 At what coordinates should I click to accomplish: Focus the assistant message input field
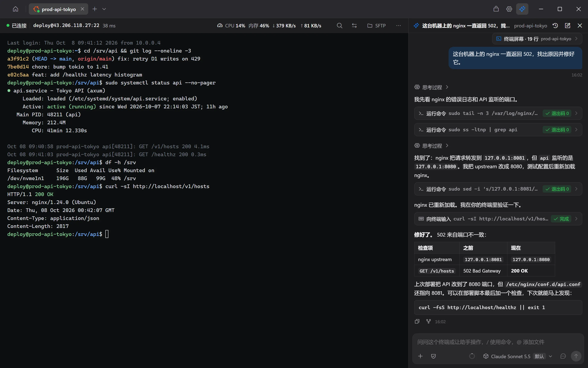coord(498,342)
